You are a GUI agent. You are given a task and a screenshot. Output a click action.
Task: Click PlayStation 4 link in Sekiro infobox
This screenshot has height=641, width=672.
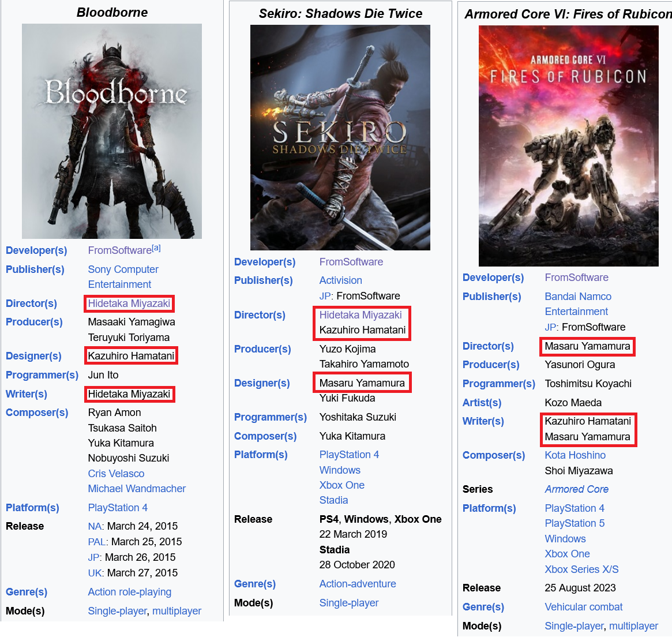click(x=350, y=455)
